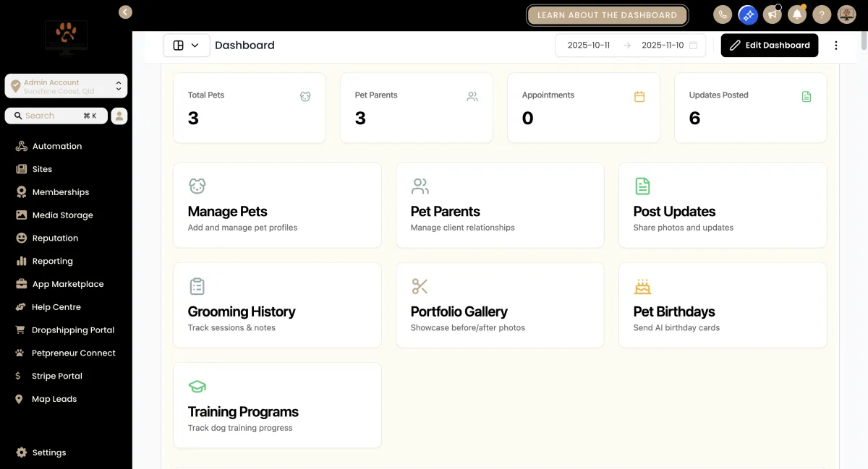Image resolution: width=868 pixels, height=469 pixels.
Task: Click Learn About The Dashboard button
Action: point(607,15)
